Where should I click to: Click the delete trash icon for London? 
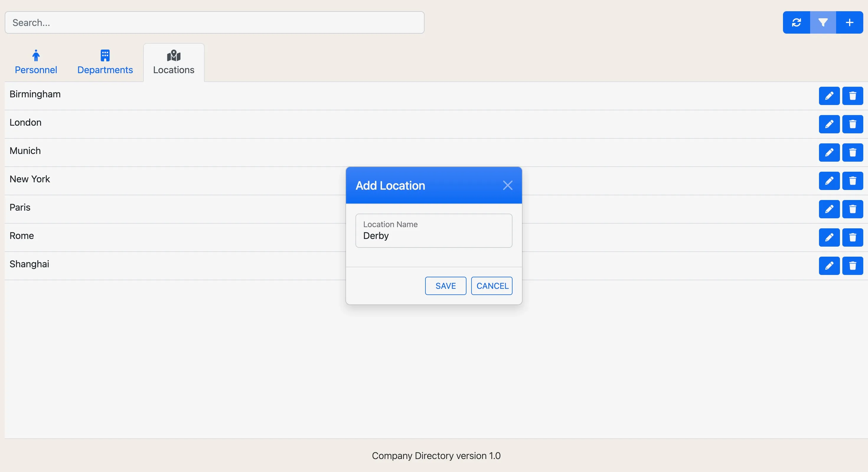point(853,124)
